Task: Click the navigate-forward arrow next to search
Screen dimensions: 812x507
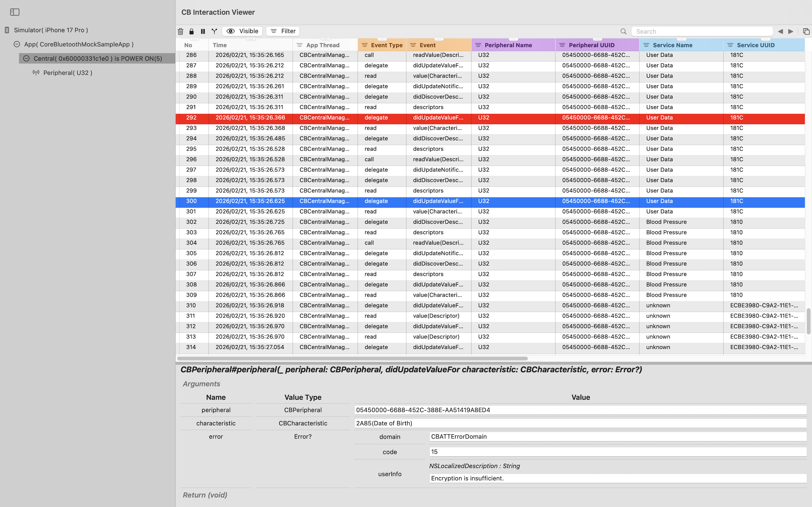Action: [791, 31]
